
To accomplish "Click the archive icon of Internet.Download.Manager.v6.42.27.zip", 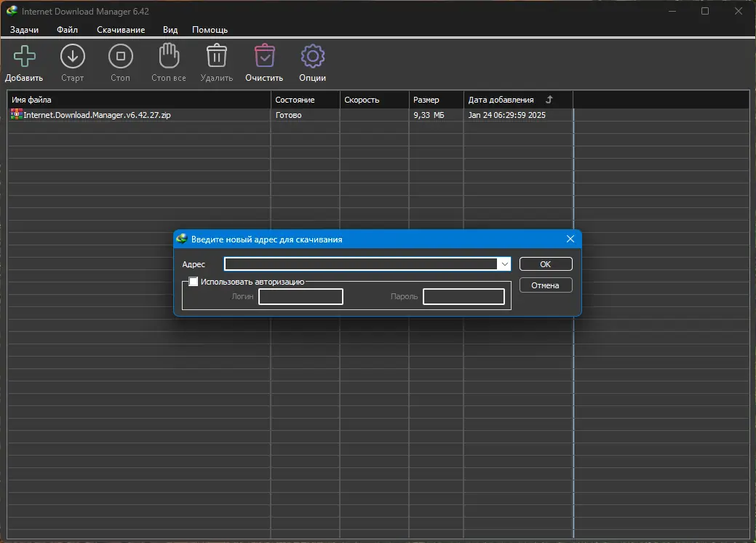I will click(17, 114).
